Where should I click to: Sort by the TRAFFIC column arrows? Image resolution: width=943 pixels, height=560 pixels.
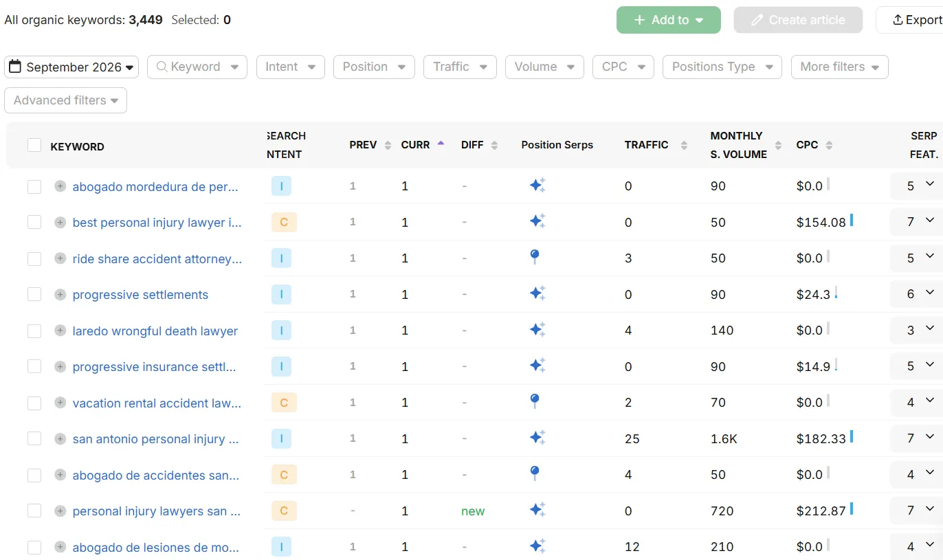coord(683,145)
